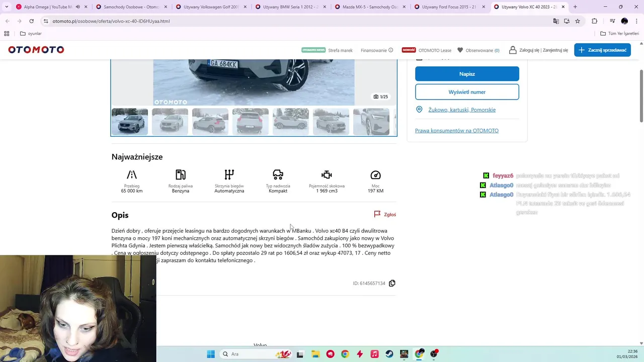Open the Strefa marek link

[340, 50]
